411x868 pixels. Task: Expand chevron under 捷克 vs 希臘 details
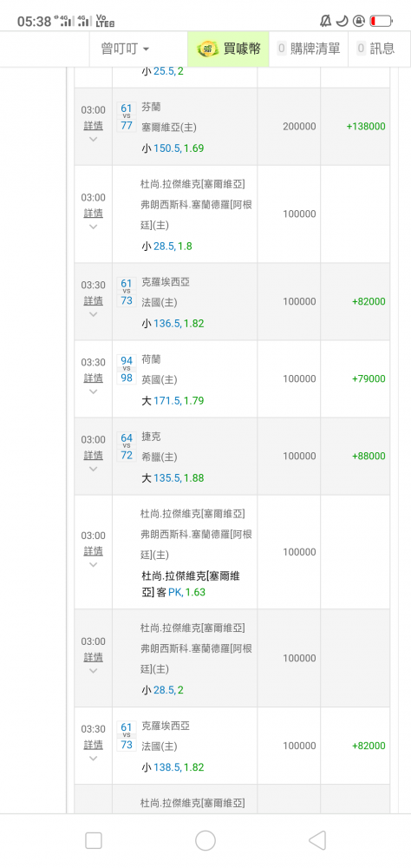93,470
